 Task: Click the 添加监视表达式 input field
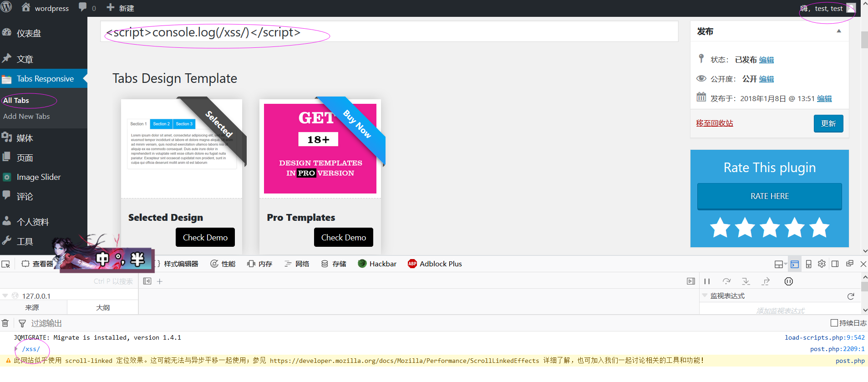point(780,311)
